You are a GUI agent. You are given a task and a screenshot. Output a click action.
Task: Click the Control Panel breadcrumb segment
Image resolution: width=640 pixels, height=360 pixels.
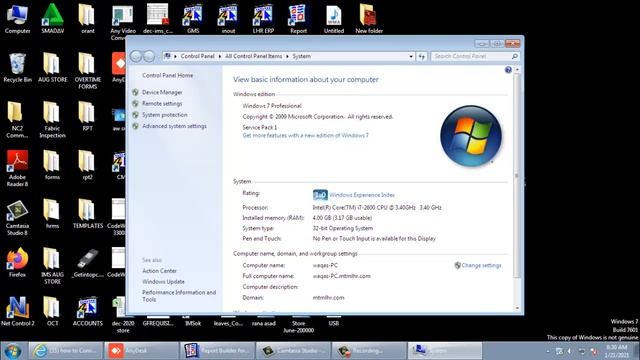coord(198,56)
